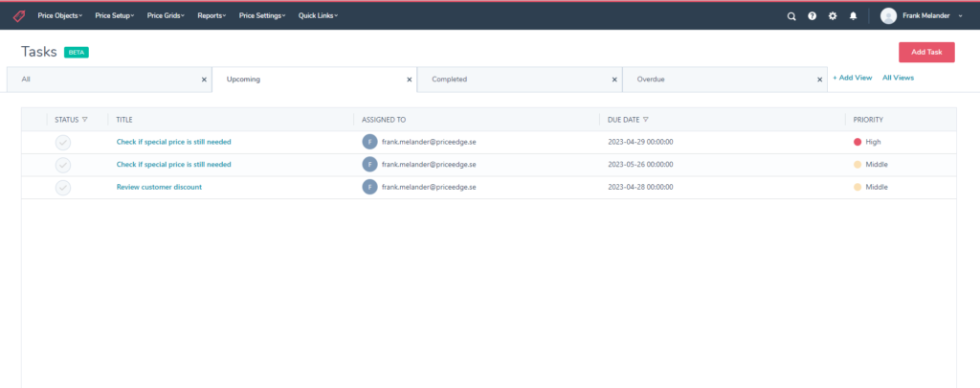Close the Overdue view tab
This screenshot has width=980, height=388.
pos(821,80)
